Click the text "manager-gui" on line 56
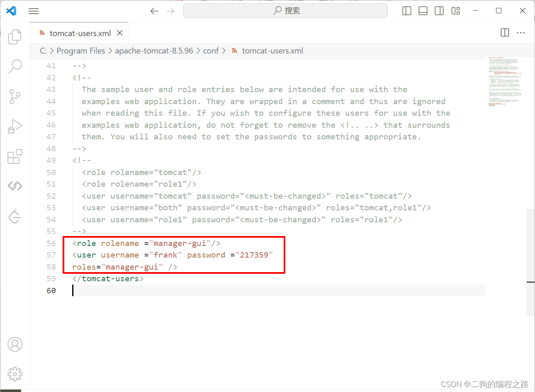Viewport: 535px width, 392px height. (180, 243)
